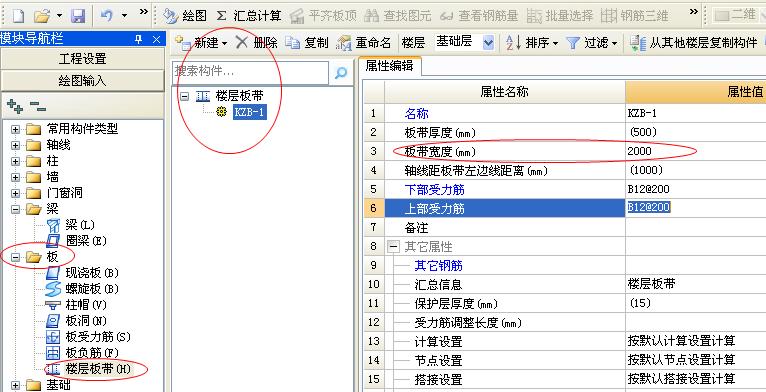This screenshot has width=766, height=392.
Task: Open the 绘图输入 section
Action: (x=83, y=81)
